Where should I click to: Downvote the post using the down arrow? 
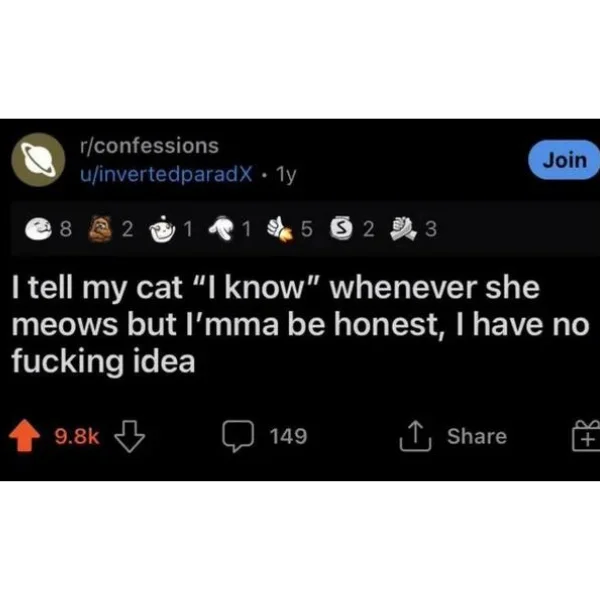coord(130,437)
